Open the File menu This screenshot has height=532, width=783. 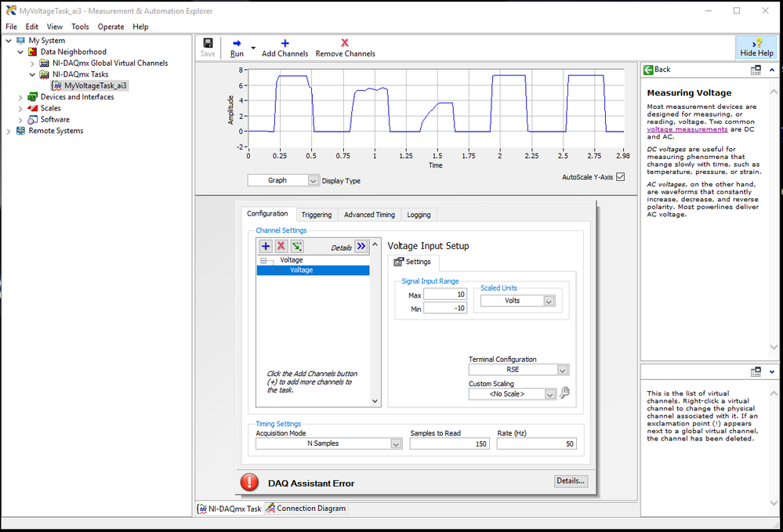11,27
